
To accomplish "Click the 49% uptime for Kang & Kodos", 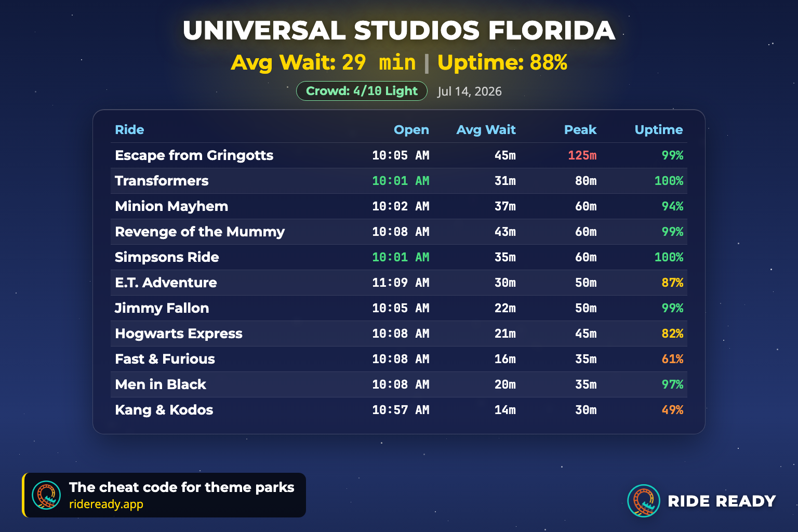I will click(x=672, y=410).
